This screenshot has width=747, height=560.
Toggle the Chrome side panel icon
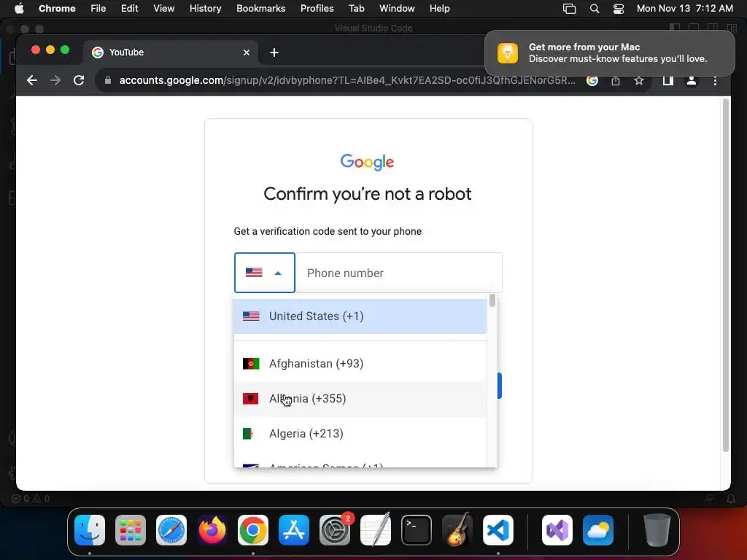[668, 80]
